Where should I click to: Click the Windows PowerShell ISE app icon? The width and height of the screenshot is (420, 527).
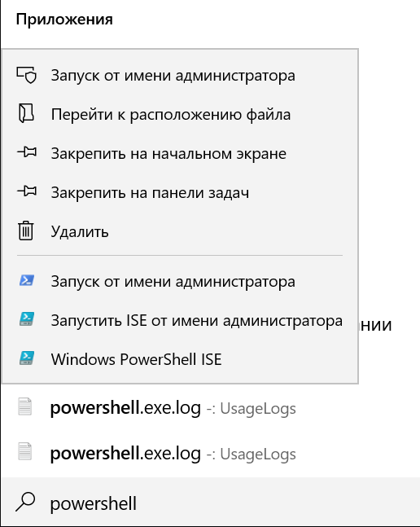(x=27, y=358)
